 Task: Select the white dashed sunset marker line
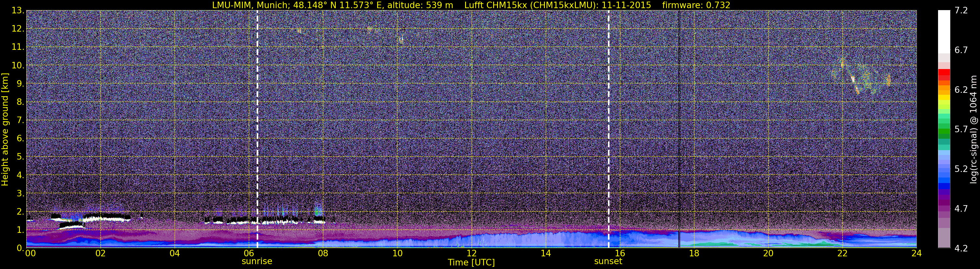click(x=608, y=129)
